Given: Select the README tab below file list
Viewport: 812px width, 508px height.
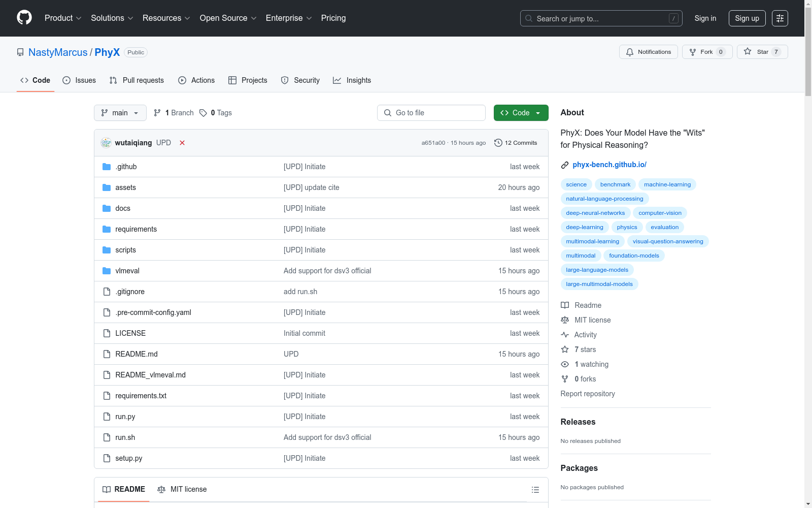Looking at the screenshot, I should click(x=124, y=489).
